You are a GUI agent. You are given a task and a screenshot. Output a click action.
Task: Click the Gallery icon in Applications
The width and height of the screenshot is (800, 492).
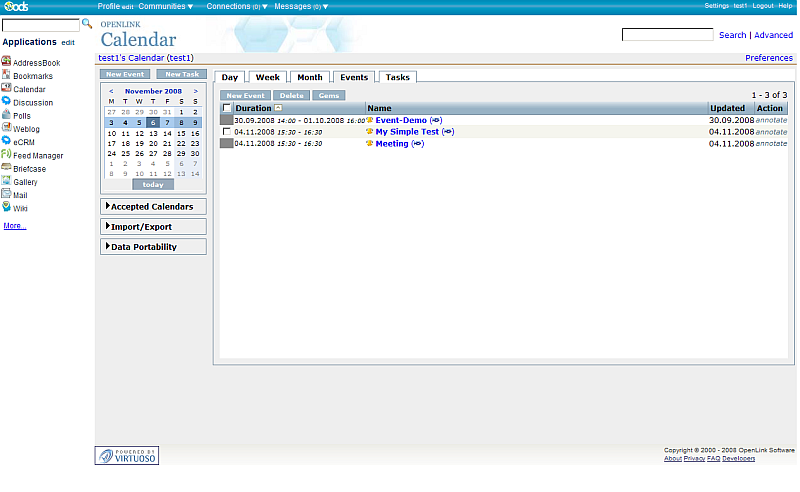6,181
